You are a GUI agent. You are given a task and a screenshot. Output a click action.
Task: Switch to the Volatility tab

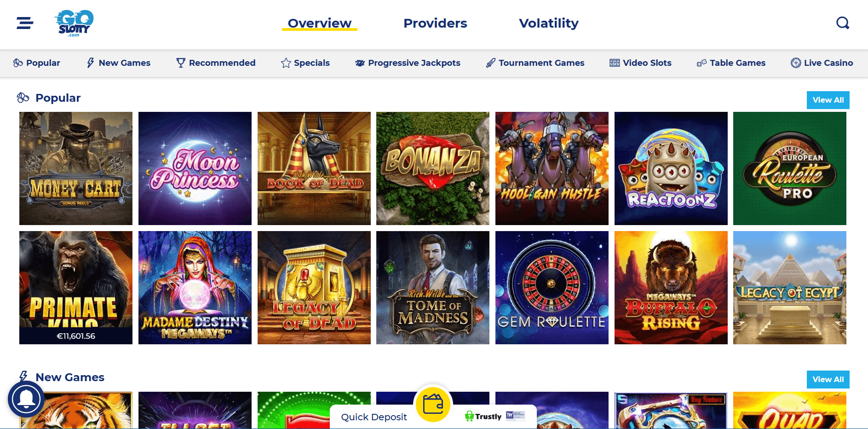click(549, 23)
